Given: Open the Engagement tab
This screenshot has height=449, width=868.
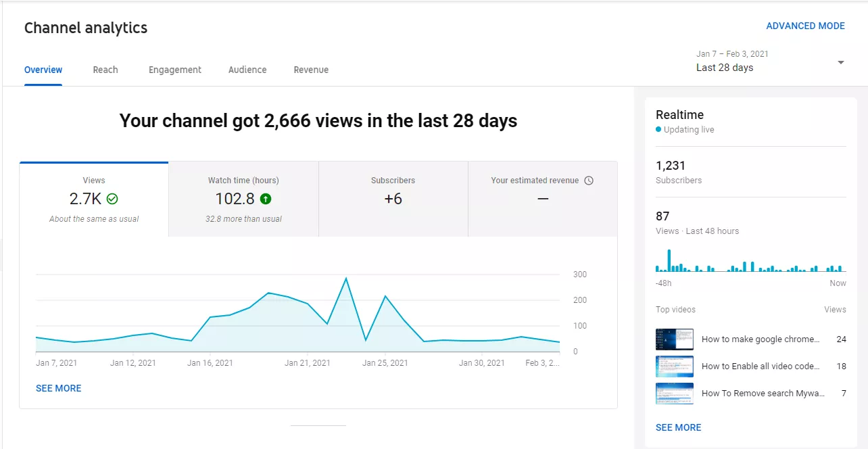Looking at the screenshot, I should [x=175, y=70].
